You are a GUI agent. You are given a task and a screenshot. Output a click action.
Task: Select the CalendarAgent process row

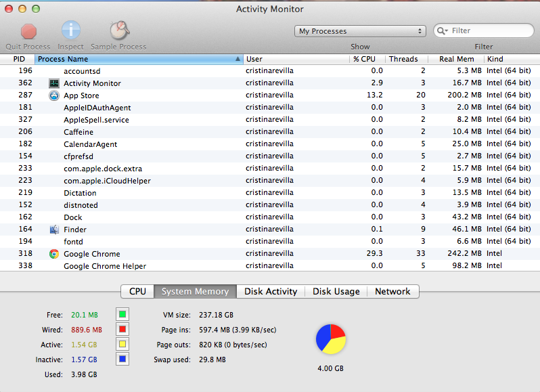tap(270, 144)
